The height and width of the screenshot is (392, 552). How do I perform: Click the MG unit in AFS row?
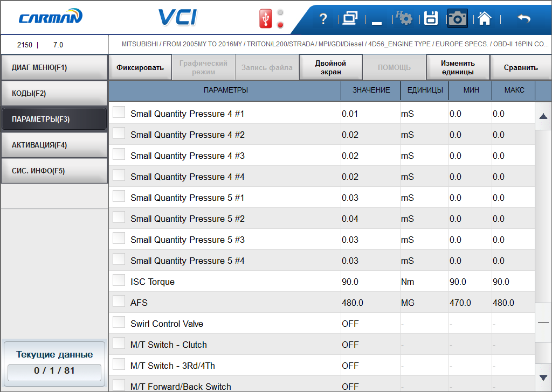(x=408, y=303)
